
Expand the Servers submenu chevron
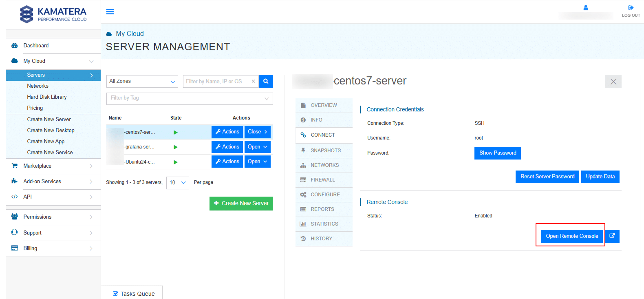(91, 75)
